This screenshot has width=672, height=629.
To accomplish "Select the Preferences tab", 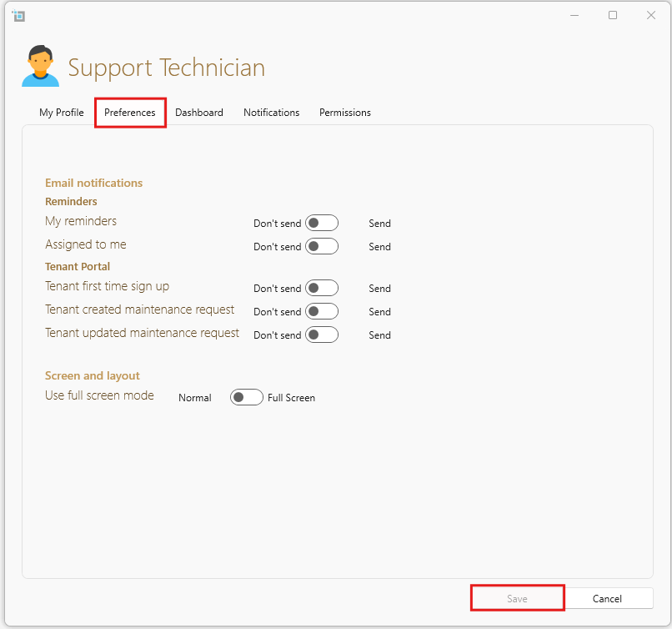I will tap(130, 113).
